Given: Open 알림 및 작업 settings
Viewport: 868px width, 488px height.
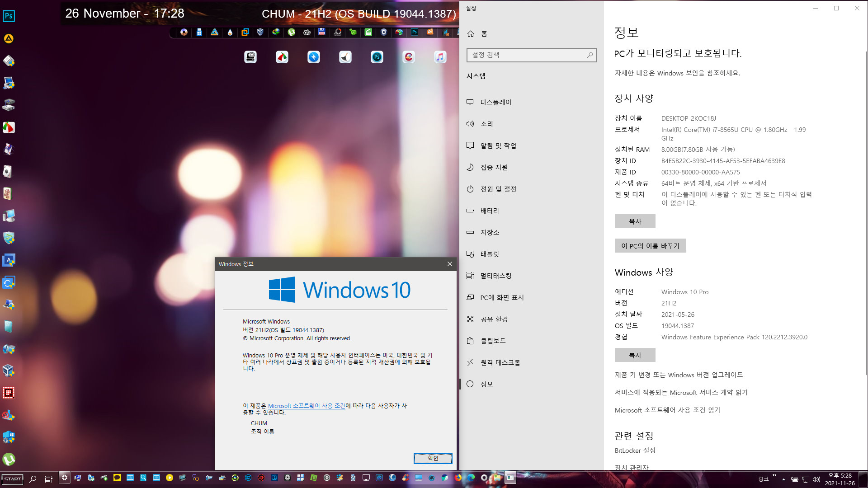Looking at the screenshot, I should [x=532, y=145].
